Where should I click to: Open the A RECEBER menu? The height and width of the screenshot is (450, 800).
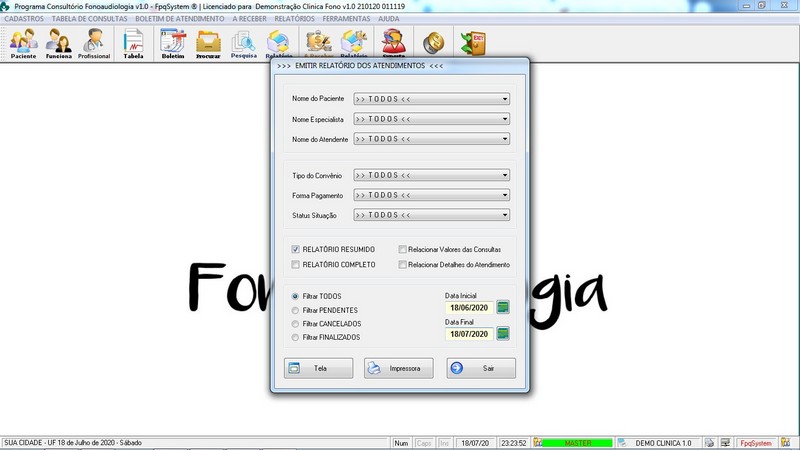(x=249, y=18)
